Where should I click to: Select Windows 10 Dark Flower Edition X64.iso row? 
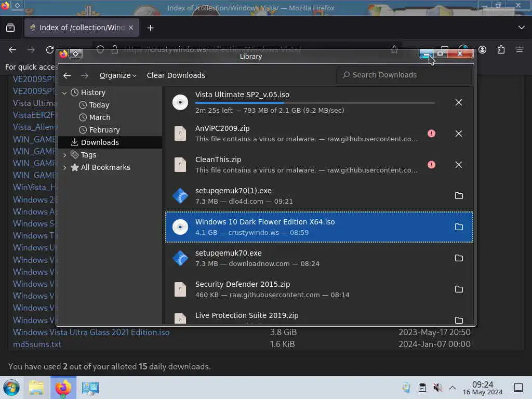pos(319,227)
